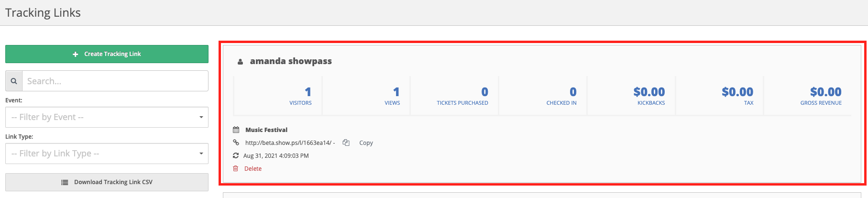Click the chain link icon beside the URL
The height and width of the screenshot is (198, 868).
[x=236, y=143]
